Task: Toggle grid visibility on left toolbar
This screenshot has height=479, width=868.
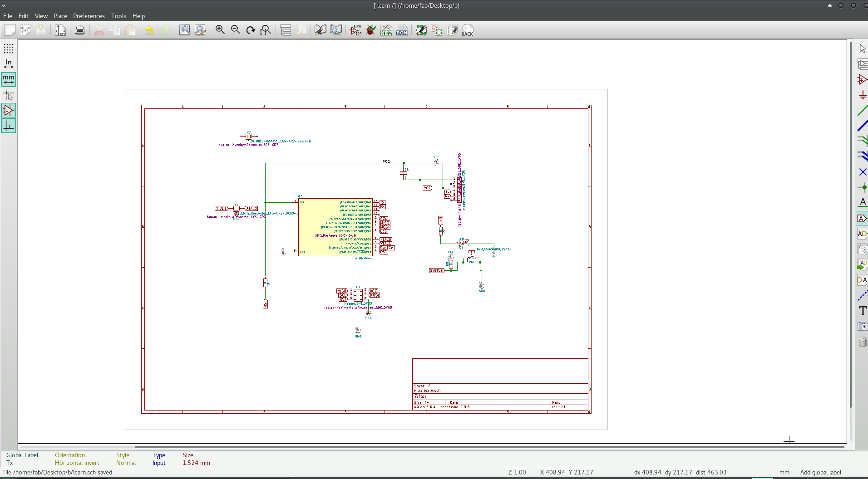Action: [9, 49]
